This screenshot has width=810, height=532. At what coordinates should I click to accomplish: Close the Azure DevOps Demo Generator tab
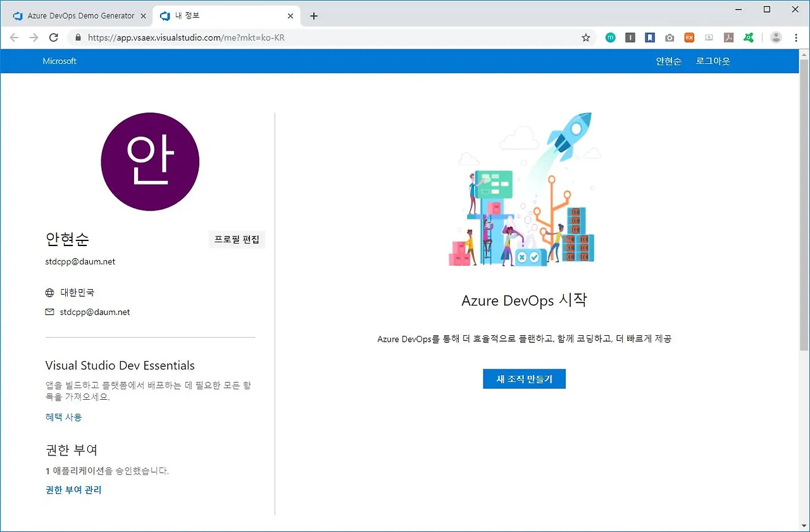tap(143, 16)
